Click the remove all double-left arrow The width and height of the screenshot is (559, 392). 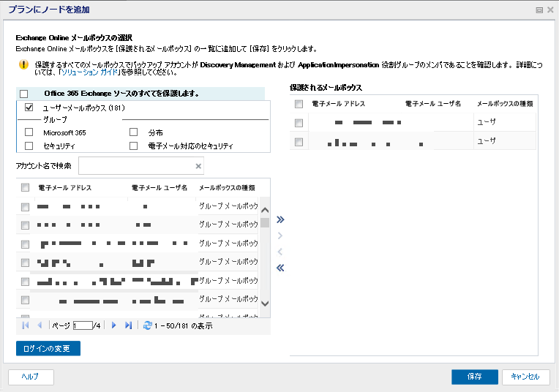280,268
